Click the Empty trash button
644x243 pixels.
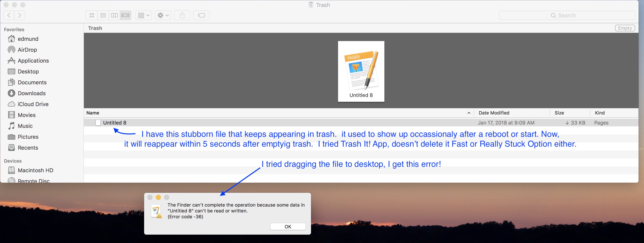[625, 28]
